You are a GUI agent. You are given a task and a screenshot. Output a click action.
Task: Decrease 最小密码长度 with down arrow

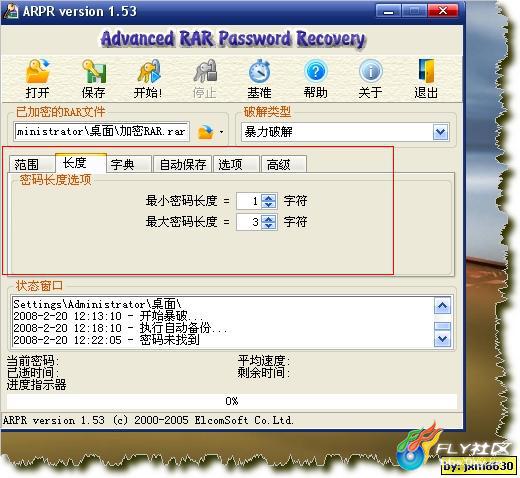269,205
